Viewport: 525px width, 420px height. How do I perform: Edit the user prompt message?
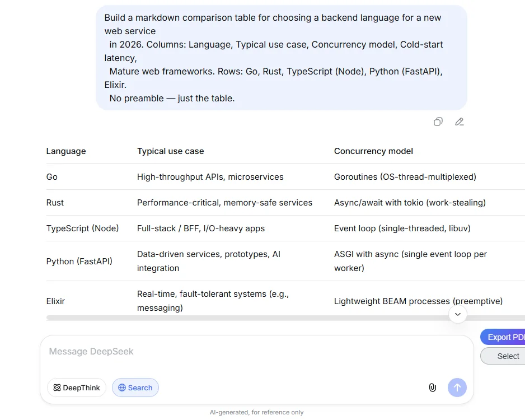click(x=460, y=122)
